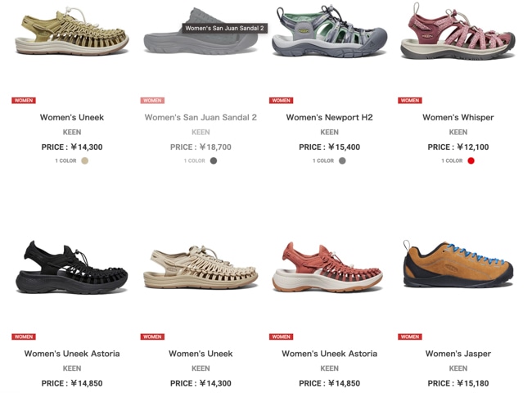Pick the gray color swatch for Newport H2

click(342, 160)
